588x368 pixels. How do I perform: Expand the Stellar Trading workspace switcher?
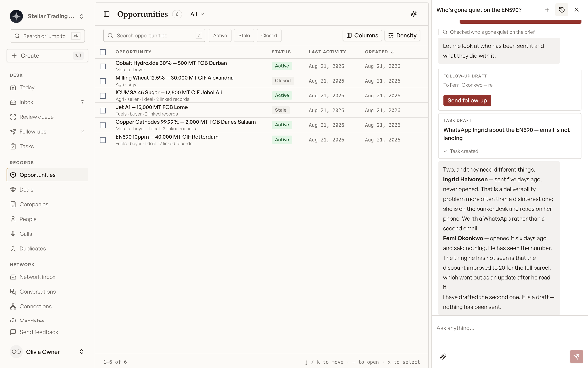pyautogui.click(x=47, y=16)
